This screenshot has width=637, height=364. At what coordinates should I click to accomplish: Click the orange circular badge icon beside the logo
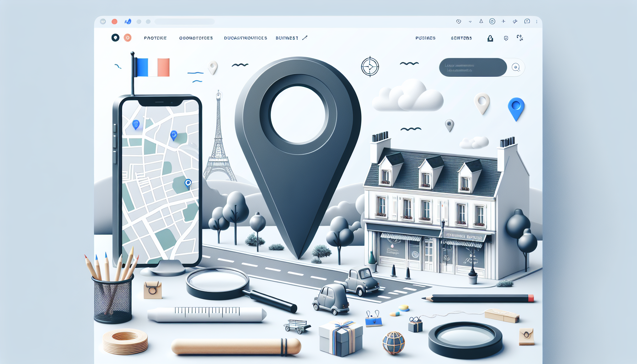point(127,37)
